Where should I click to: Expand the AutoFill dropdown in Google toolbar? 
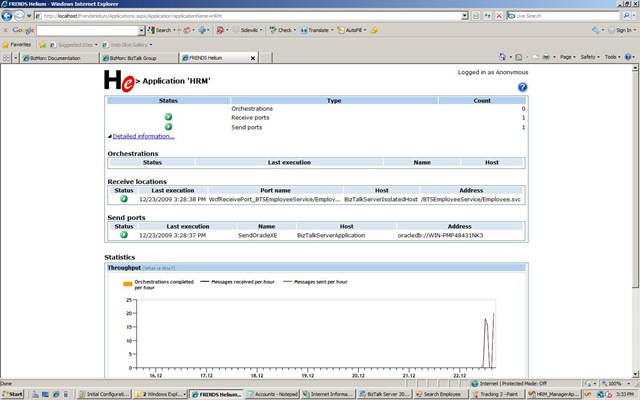pos(364,30)
